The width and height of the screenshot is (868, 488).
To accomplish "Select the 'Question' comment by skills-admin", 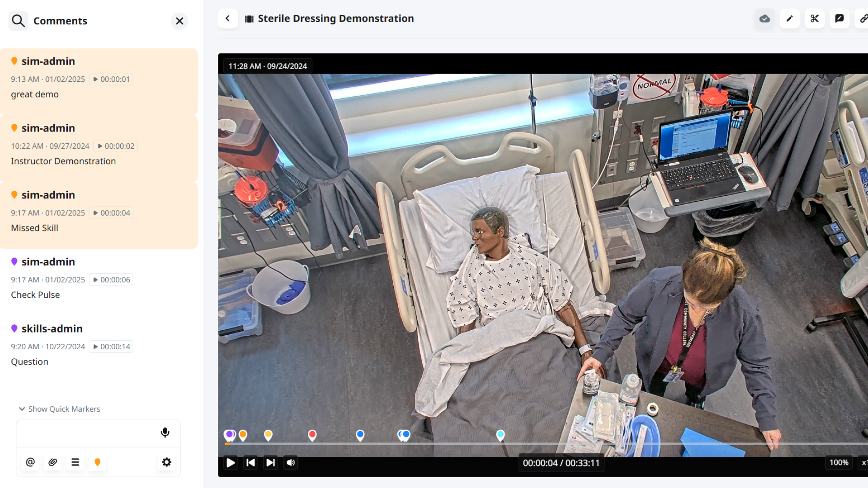I will point(99,349).
